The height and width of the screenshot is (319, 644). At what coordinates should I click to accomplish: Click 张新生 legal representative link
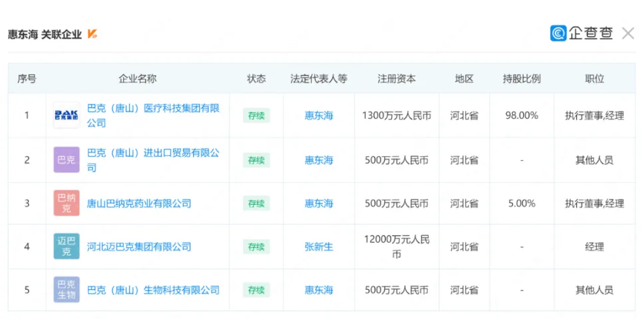point(319,247)
